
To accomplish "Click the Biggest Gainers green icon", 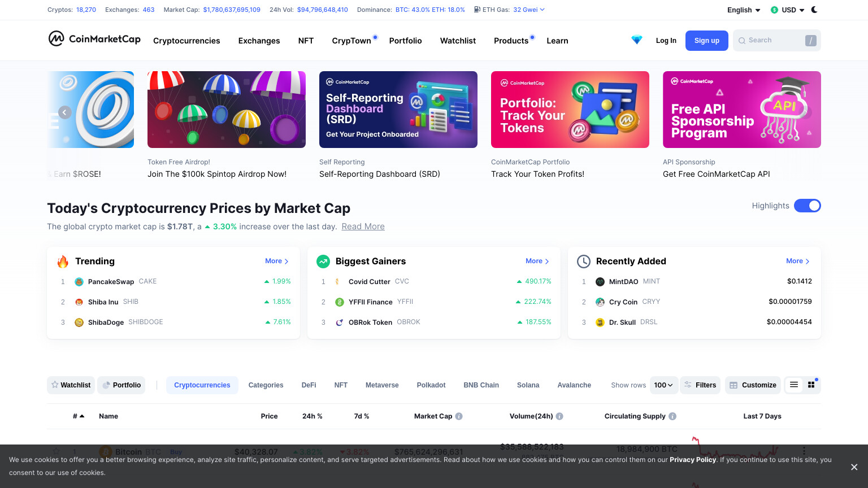I will [323, 262].
